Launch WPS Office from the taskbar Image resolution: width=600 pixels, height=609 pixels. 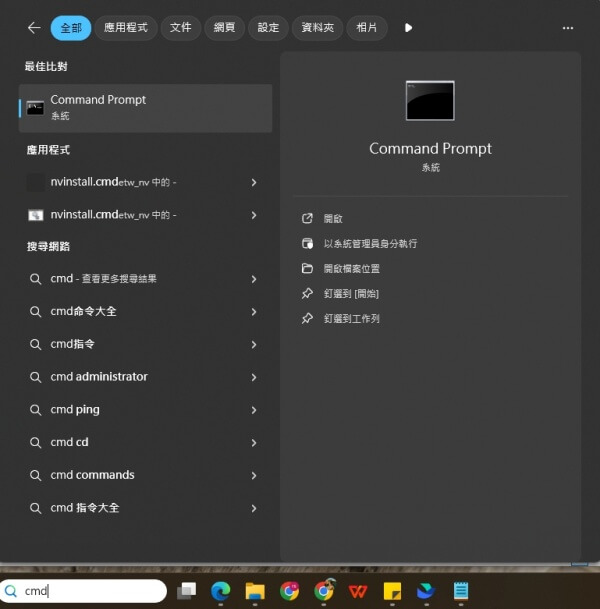pyautogui.click(x=358, y=592)
